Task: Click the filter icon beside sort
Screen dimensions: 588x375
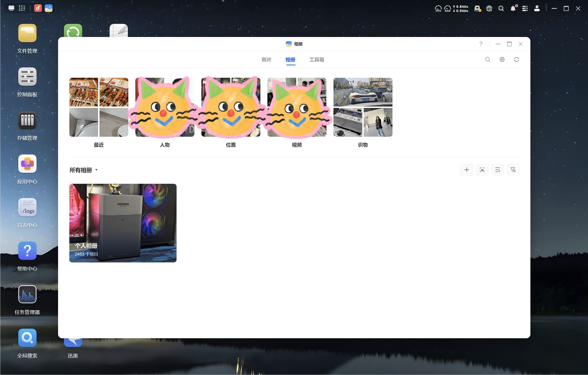Action: [513, 170]
